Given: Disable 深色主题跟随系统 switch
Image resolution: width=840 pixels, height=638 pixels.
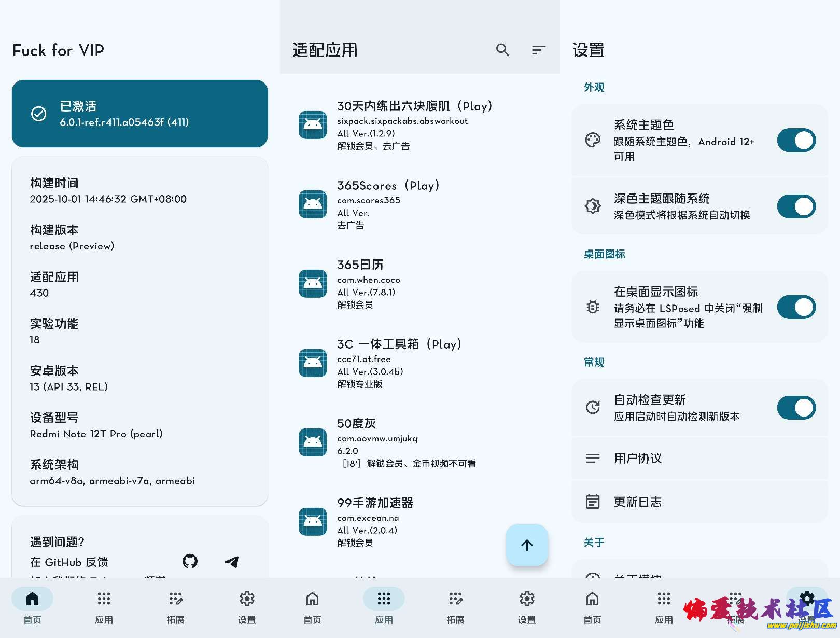Looking at the screenshot, I should (x=796, y=206).
